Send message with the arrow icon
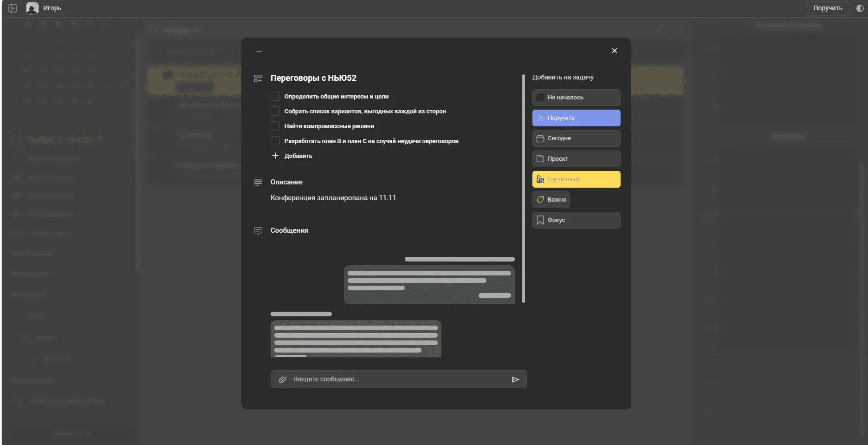The width and height of the screenshot is (868, 445). [x=515, y=380]
